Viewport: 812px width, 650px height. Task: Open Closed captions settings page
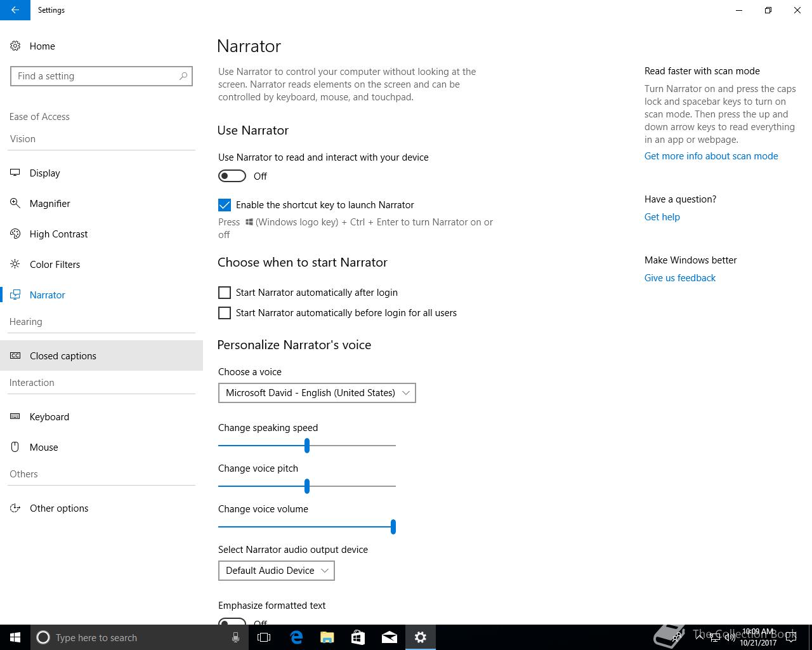click(x=101, y=355)
